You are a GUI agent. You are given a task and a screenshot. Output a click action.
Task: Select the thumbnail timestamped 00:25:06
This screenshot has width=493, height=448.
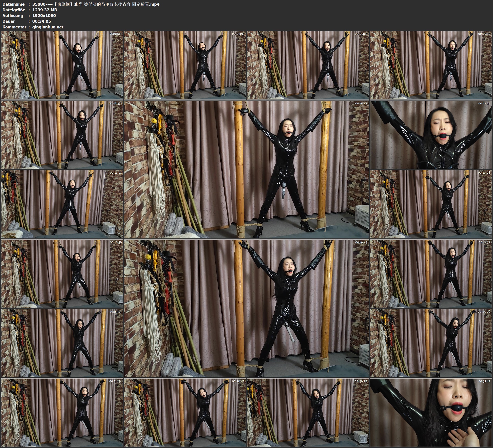pyautogui.click(x=431, y=343)
